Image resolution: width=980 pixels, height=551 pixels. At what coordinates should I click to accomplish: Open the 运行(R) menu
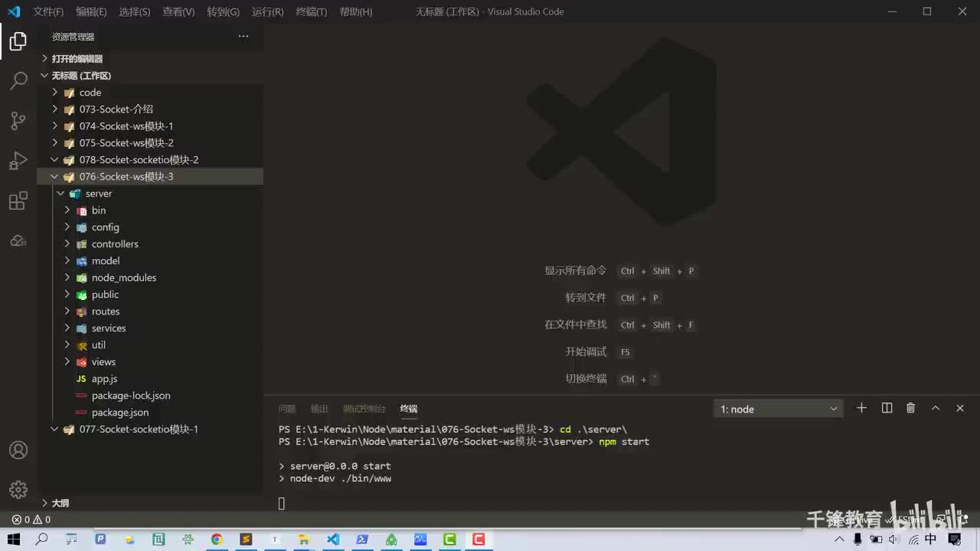pyautogui.click(x=267, y=11)
